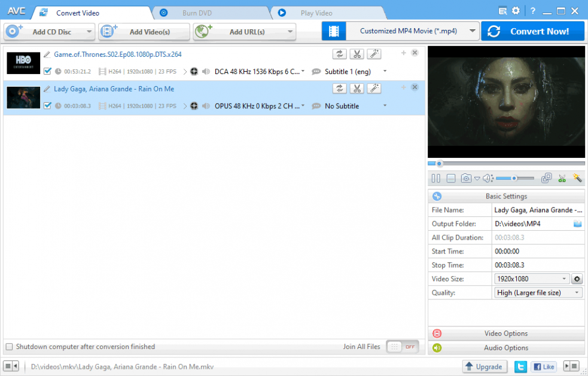Open the Twitter share icon

tap(520, 366)
